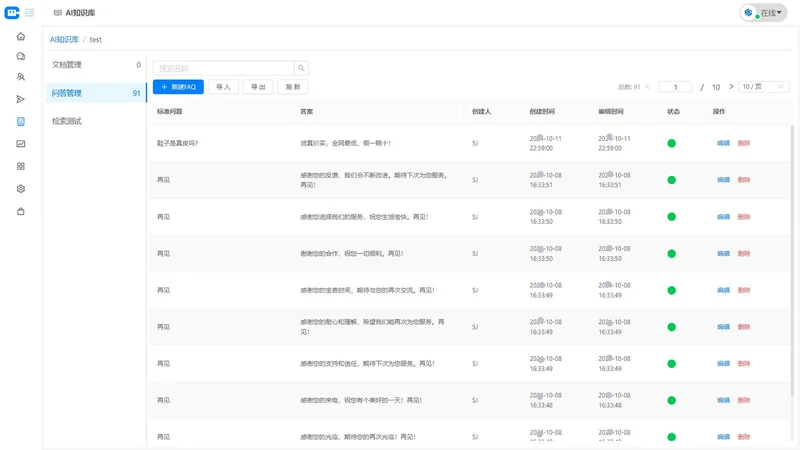800x450 pixels.
Task: Open the 10/页 page size dropdown
Action: pos(763,87)
